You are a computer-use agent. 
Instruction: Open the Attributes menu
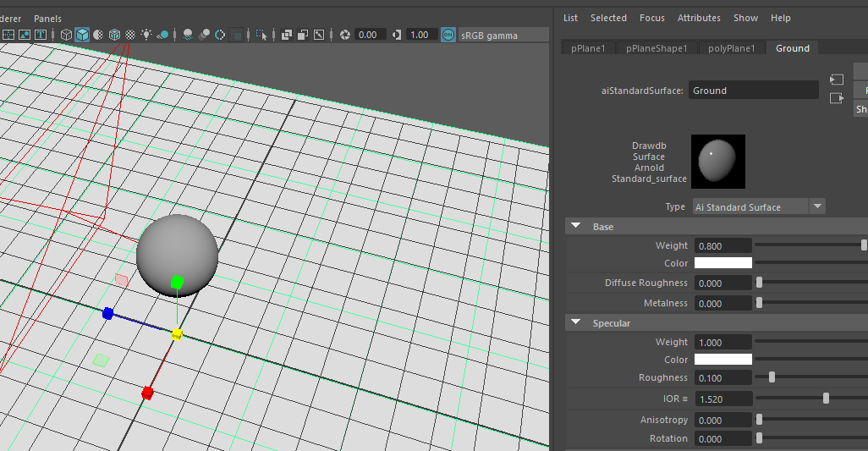click(x=699, y=18)
